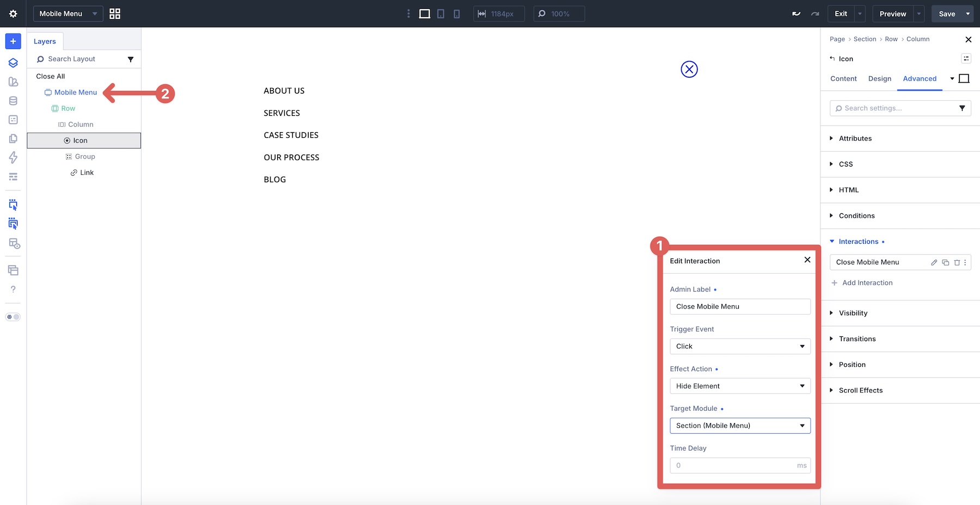Click the back arrow beside Icon title
Screen dimensions: 980x505
(832, 58)
